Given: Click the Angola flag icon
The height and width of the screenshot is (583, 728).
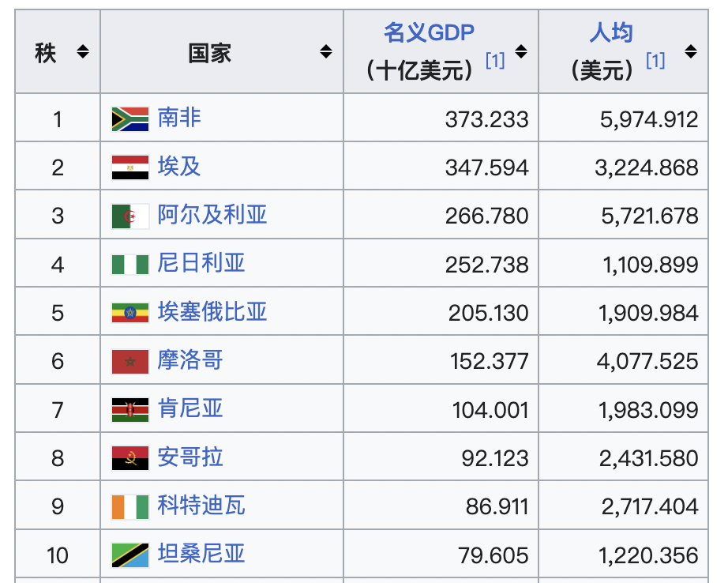Looking at the screenshot, I should coord(130,458).
